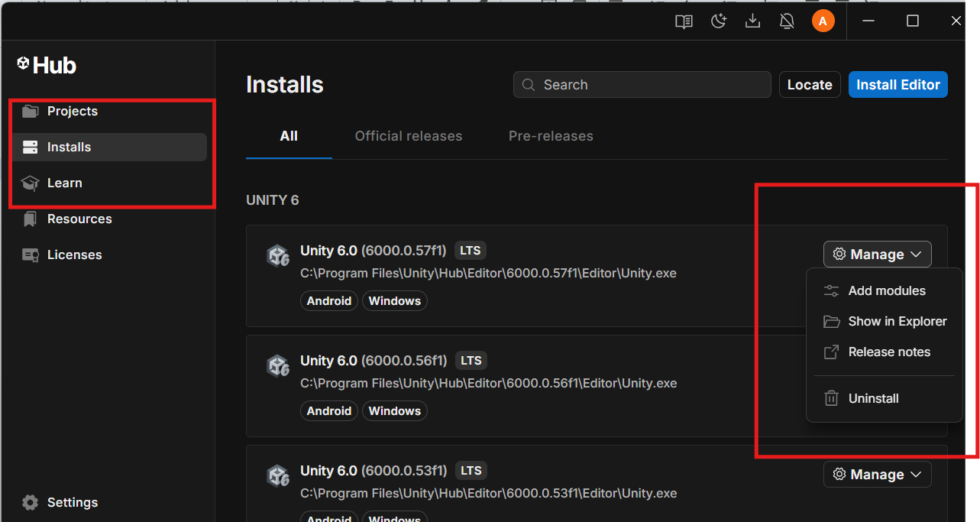
Task: Open the Manage dropdown for 6000.0.57f1
Action: tap(878, 255)
